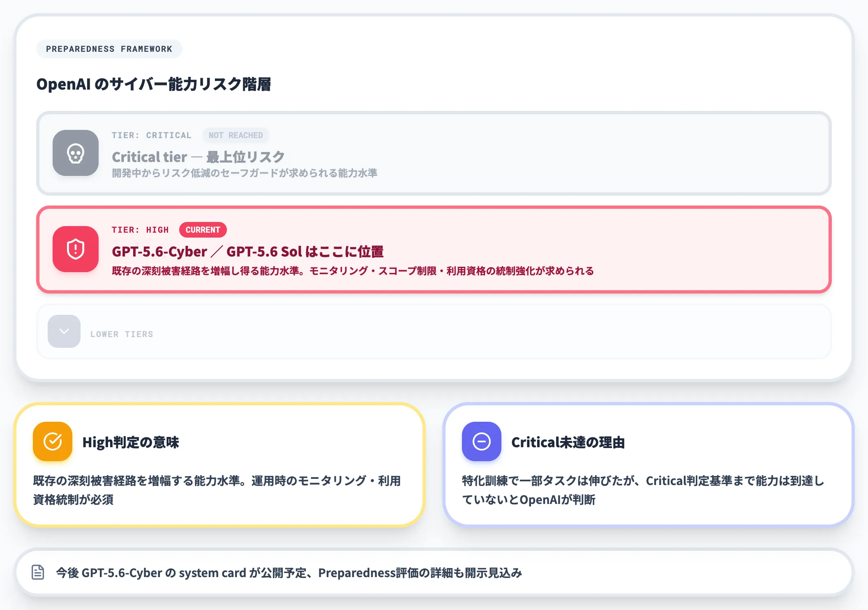
Task: Click the note 今後 GPT-5.6-Cyber の system card
Action: pos(289,573)
